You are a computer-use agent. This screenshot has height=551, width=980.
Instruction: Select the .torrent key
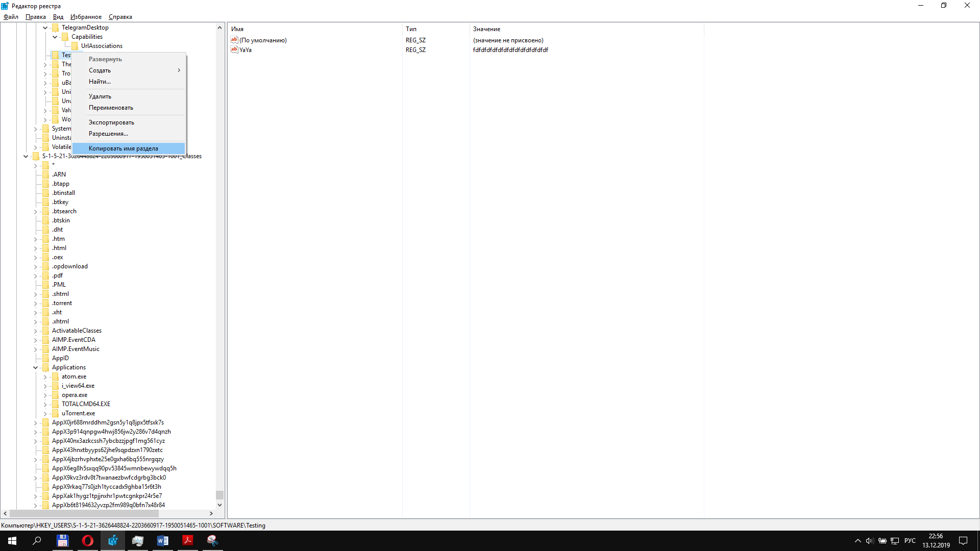coord(62,303)
